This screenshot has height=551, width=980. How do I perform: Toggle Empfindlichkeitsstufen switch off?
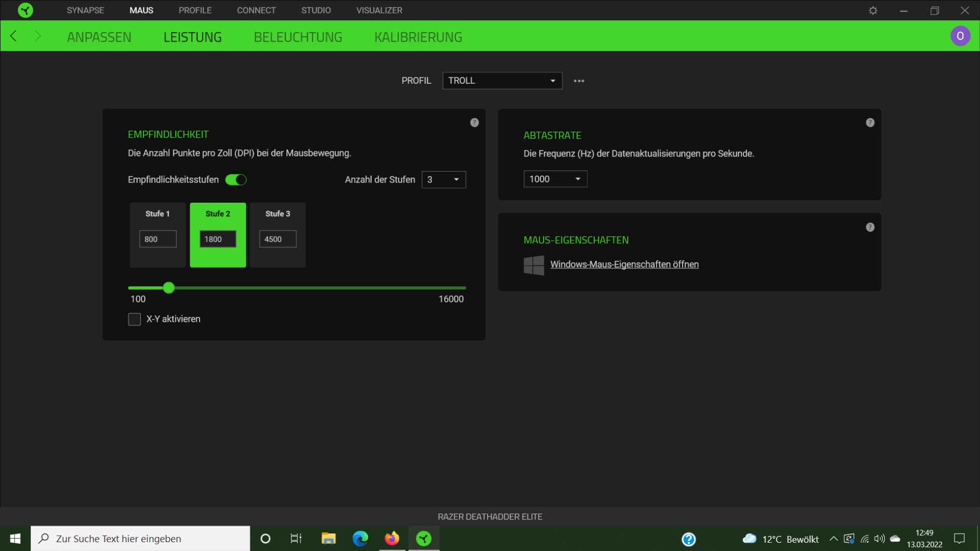click(x=236, y=180)
